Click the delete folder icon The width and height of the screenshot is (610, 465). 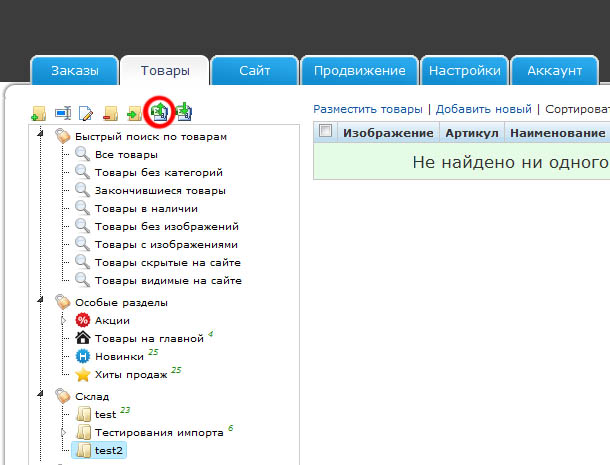pos(111,113)
